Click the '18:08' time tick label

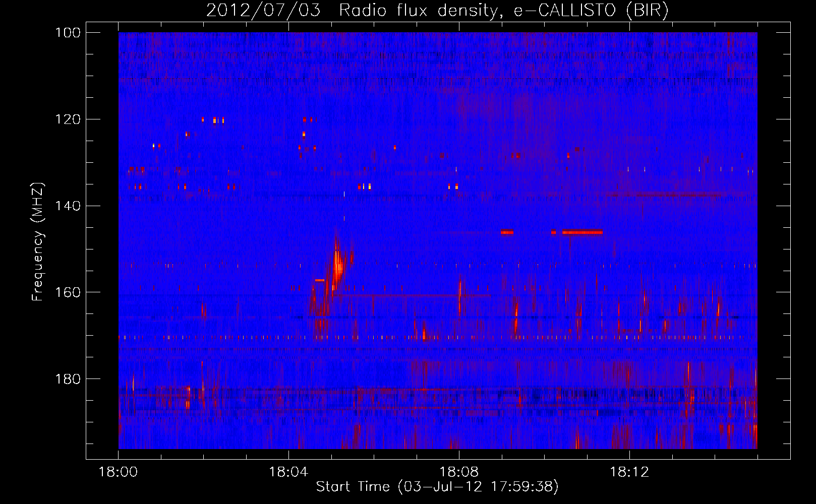point(459,472)
